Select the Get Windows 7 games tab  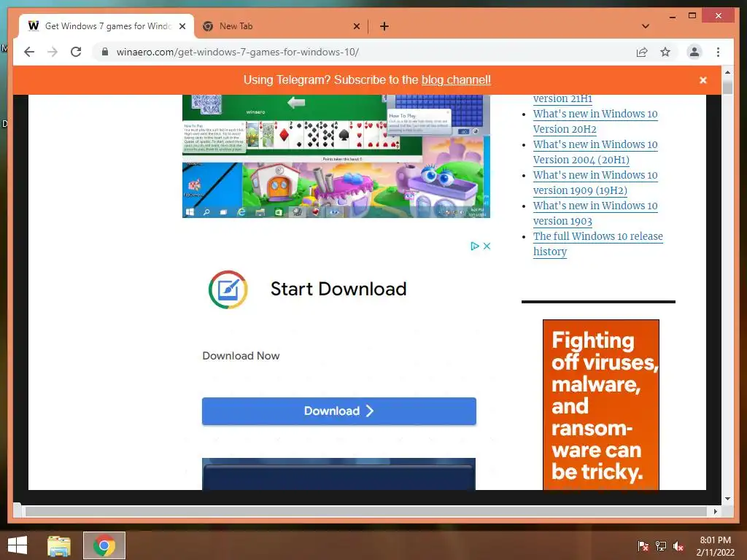(x=107, y=26)
